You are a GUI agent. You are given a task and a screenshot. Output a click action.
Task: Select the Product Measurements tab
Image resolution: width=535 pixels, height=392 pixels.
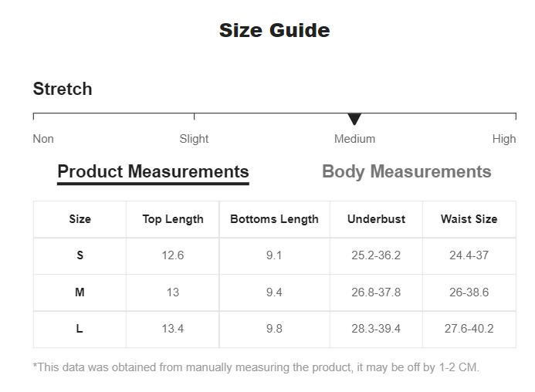pyautogui.click(x=153, y=171)
